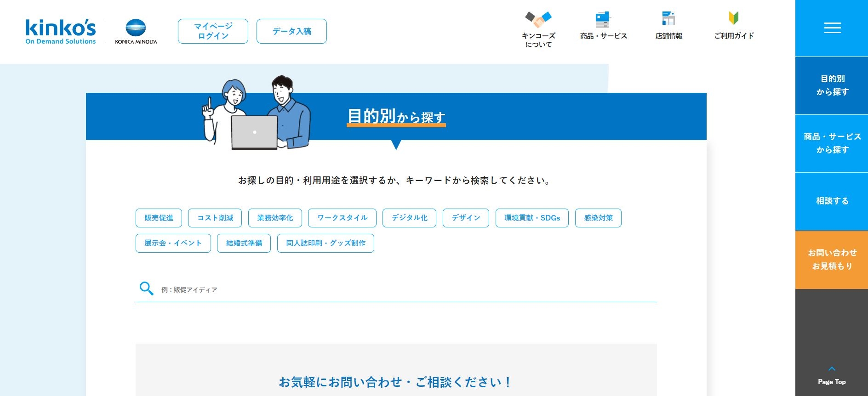
Task: Choose the ワークスタイル purpose tag
Action: 343,218
